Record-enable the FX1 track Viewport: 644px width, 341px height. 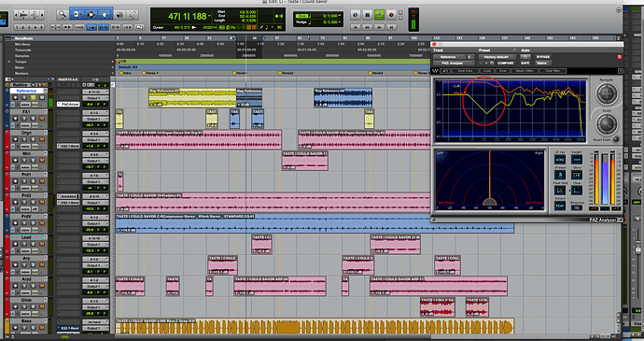[15, 119]
